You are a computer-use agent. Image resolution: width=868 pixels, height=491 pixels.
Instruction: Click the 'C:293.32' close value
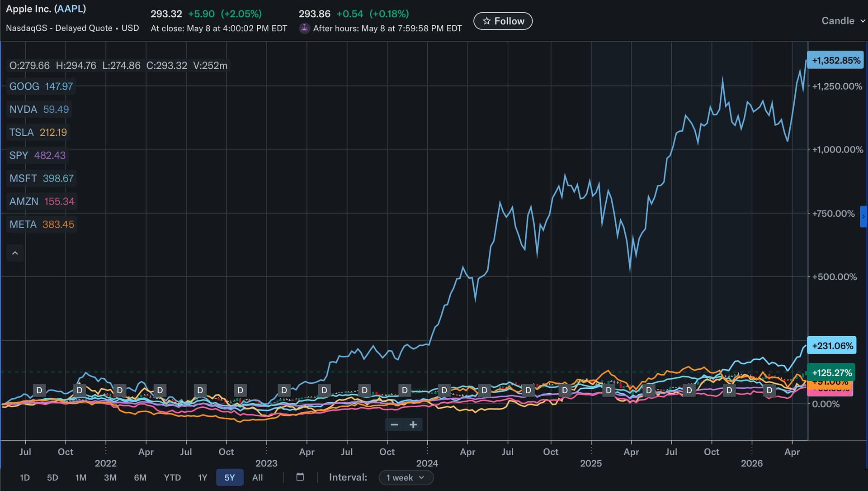click(166, 66)
